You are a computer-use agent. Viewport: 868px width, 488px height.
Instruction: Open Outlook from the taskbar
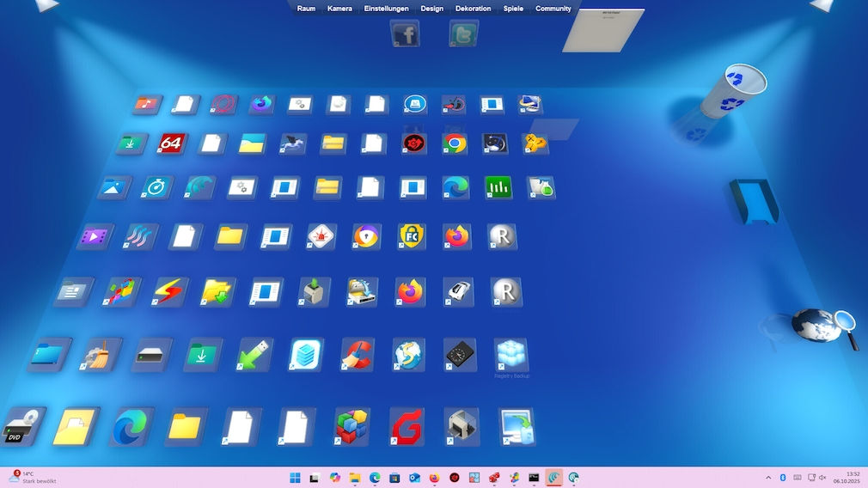414,478
